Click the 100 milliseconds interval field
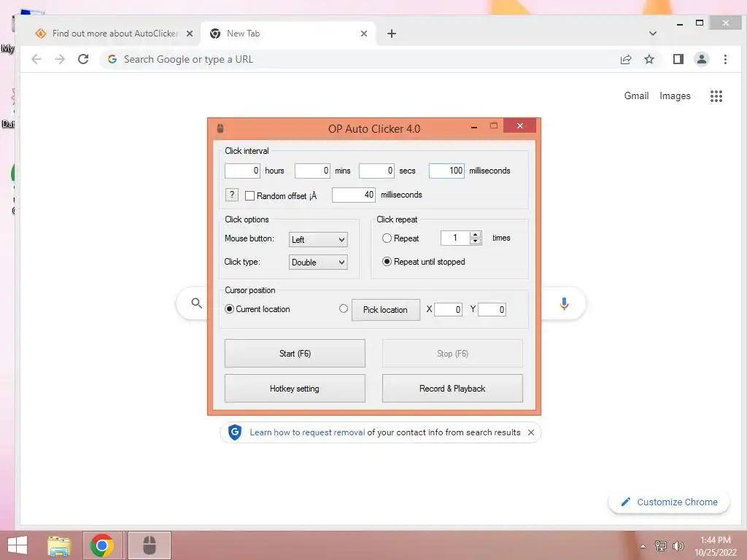 pos(446,171)
